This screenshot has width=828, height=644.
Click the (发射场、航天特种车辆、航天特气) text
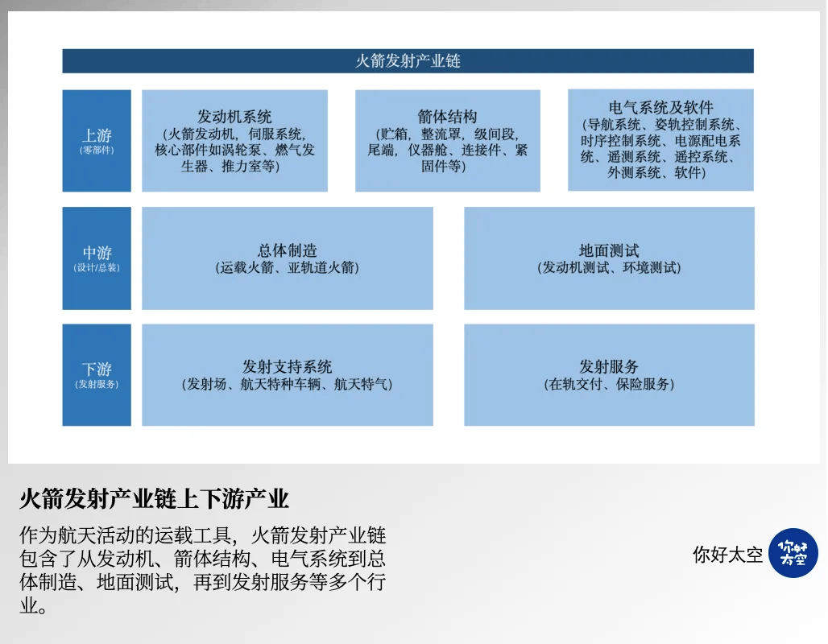(287, 385)
